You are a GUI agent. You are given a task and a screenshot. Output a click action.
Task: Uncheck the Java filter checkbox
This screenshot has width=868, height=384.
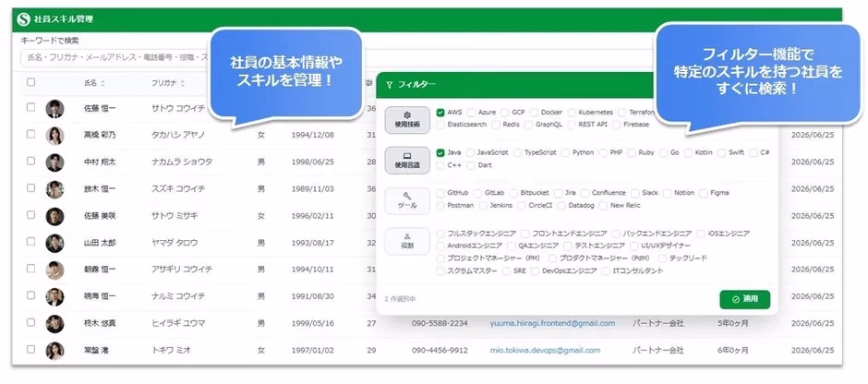[x=440, y=152]
